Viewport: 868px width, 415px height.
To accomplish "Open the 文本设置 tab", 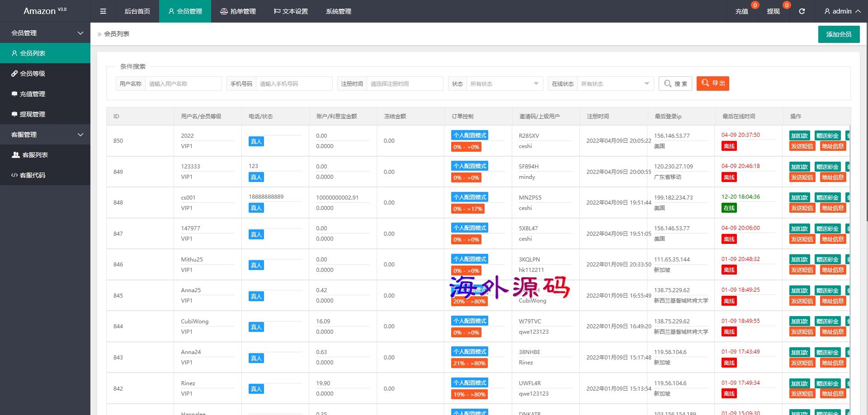I will (x=291, y=11).
